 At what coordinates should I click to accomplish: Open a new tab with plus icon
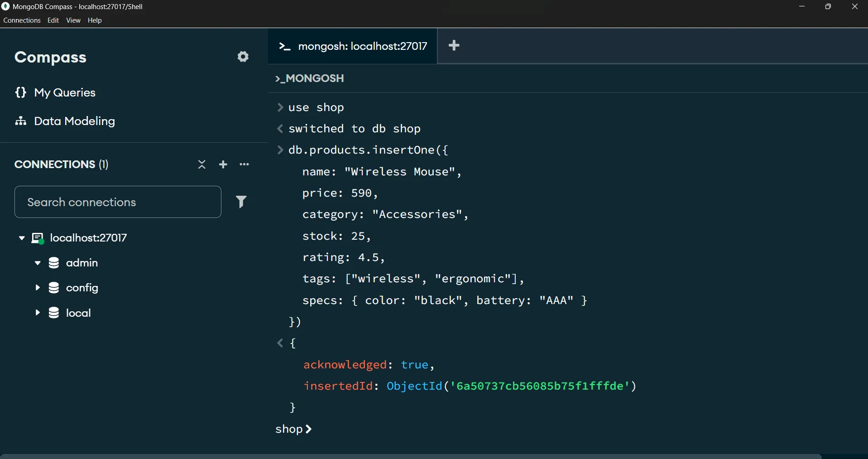pyautogui.click(x=454, y=45)
